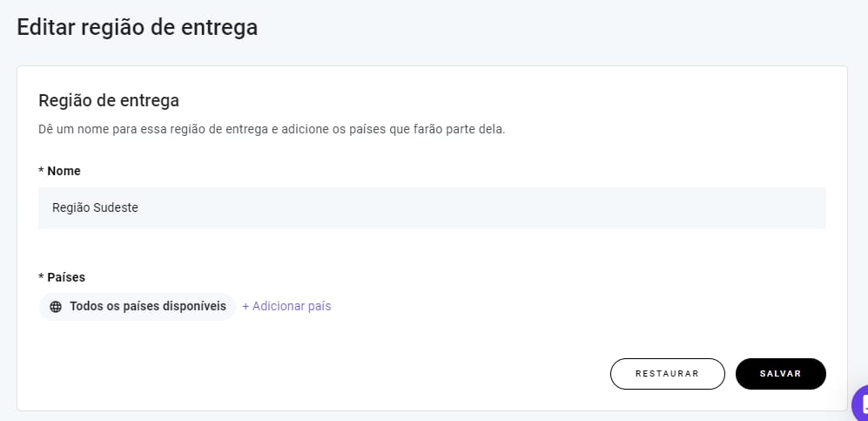Click the 'Região Sudeste' text in name field
The height and width of the screenshot is (421, 868).
[x=95, y=208]
